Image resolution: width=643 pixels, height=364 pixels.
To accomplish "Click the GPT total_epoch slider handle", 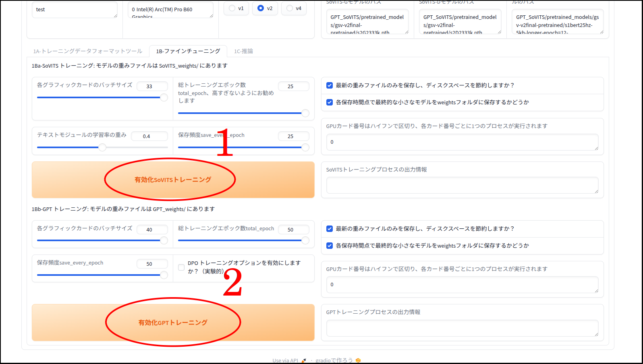I will [x=305, y=240].
